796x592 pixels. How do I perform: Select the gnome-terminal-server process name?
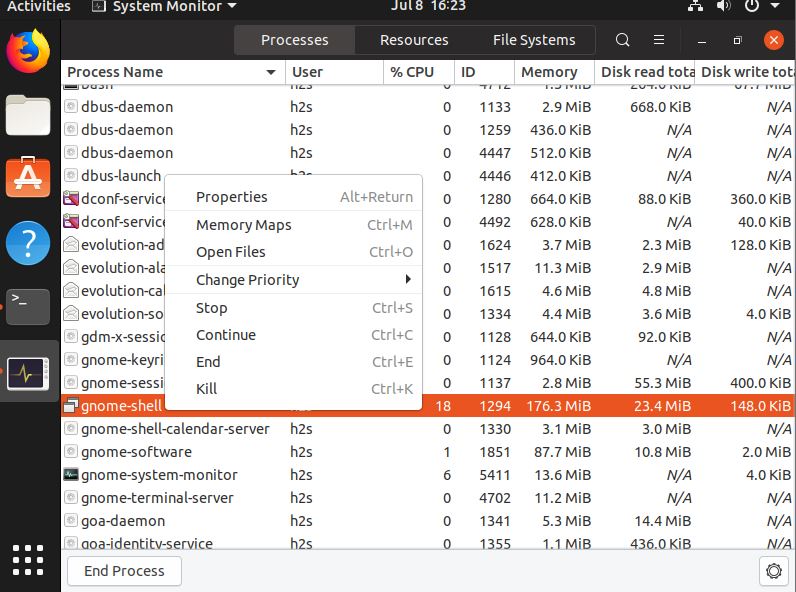157,498
